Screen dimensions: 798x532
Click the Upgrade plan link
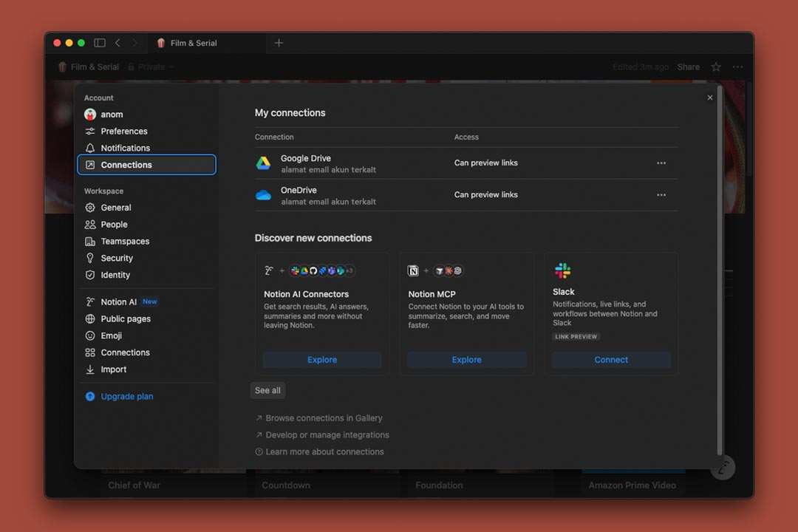click(127, 396)
